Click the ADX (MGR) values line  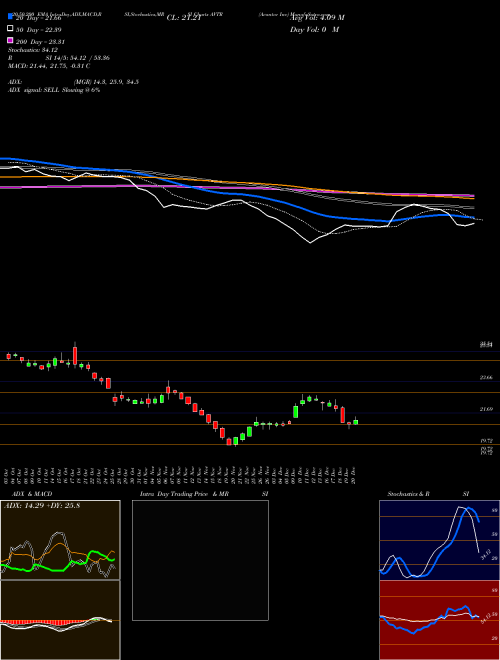pyautogui.click(x=73, y=82)
